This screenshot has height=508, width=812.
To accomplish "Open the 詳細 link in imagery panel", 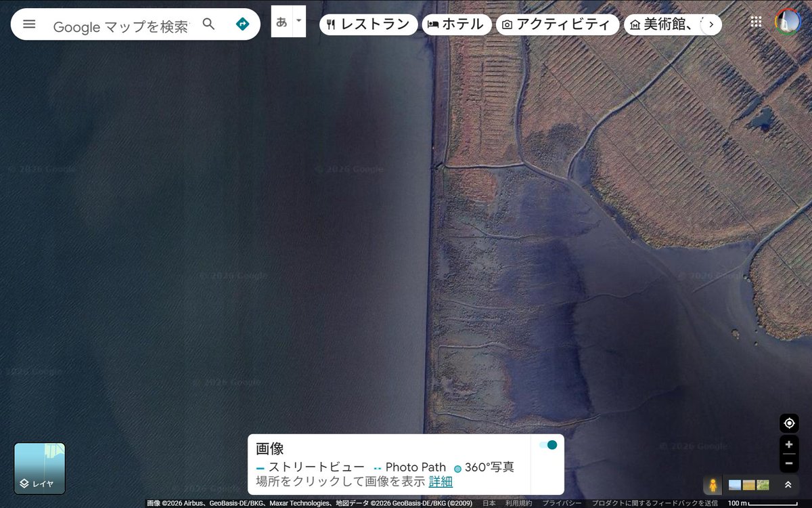I will (x=441, y=482).
